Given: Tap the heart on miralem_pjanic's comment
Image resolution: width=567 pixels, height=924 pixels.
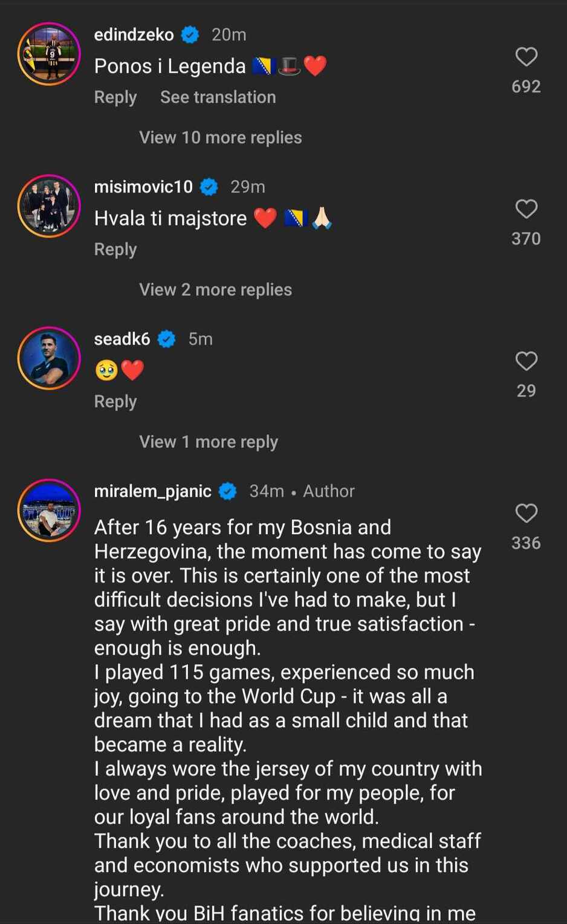Looking at the screenshot, I should tap(526, 514).
